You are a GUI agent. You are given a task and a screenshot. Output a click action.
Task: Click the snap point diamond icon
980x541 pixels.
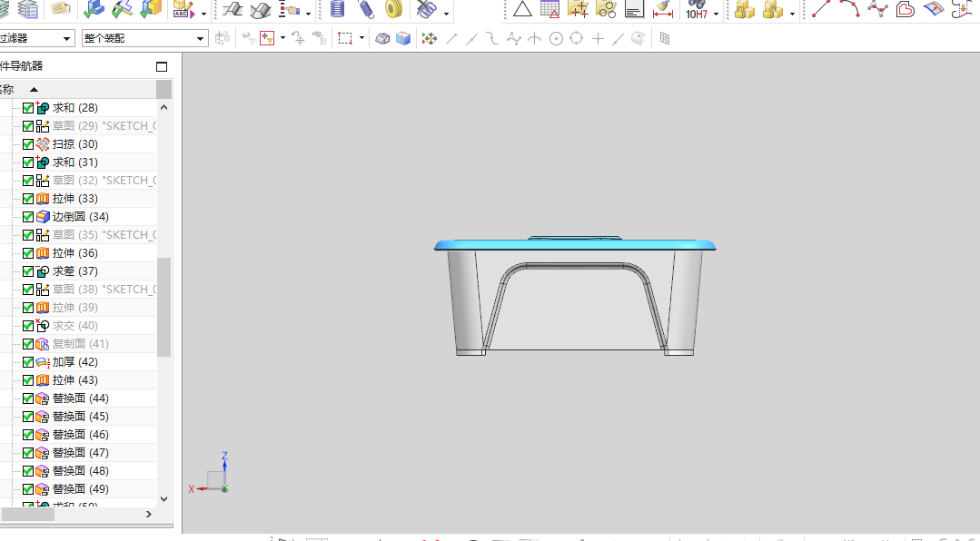[430, 39]
